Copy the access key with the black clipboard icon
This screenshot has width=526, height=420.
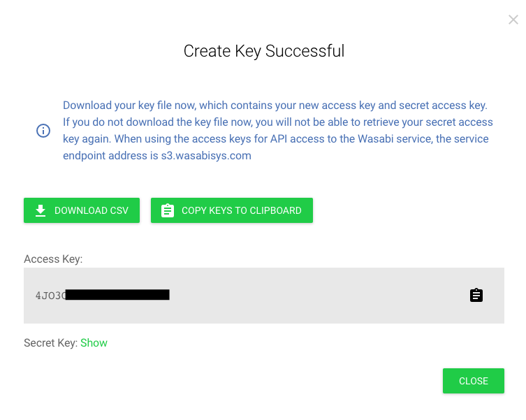[476, 296]
